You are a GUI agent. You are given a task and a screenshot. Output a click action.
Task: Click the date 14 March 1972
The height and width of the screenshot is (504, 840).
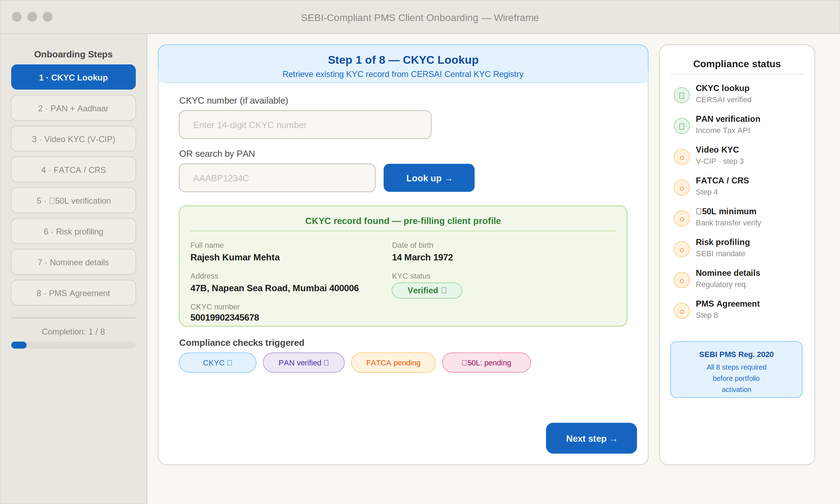[422, 257]
